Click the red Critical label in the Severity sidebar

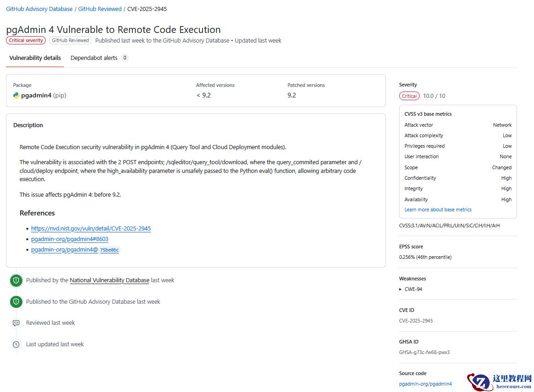409,96
